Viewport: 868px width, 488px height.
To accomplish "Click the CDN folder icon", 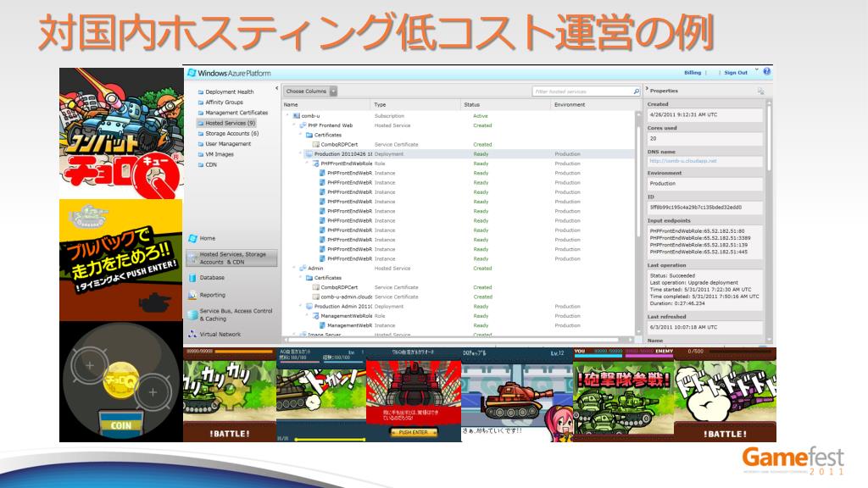I will coord(200,165).
